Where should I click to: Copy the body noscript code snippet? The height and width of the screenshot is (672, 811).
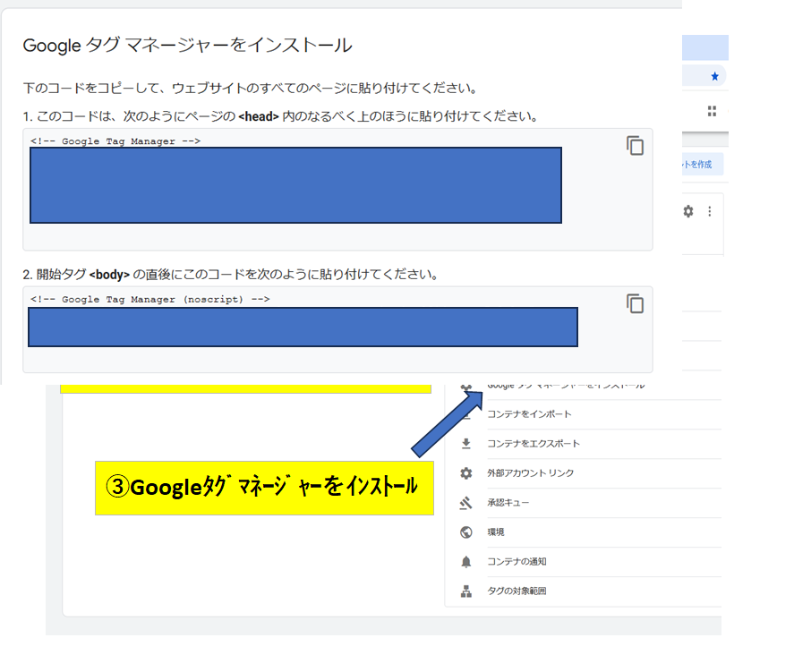635,303
